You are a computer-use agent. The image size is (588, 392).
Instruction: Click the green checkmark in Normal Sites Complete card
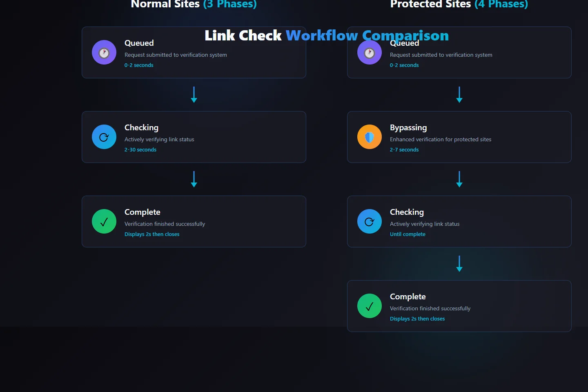pyautogui.click(x=104, y=221)
